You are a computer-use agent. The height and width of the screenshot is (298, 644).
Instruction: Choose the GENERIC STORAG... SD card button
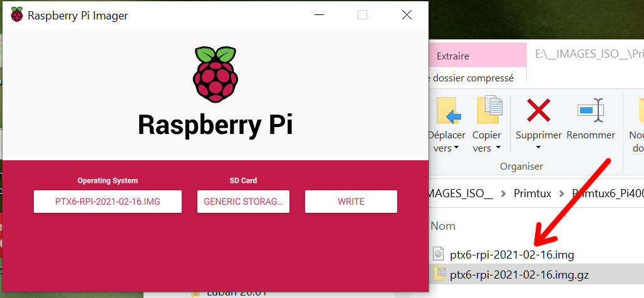[x=243, y=202]
